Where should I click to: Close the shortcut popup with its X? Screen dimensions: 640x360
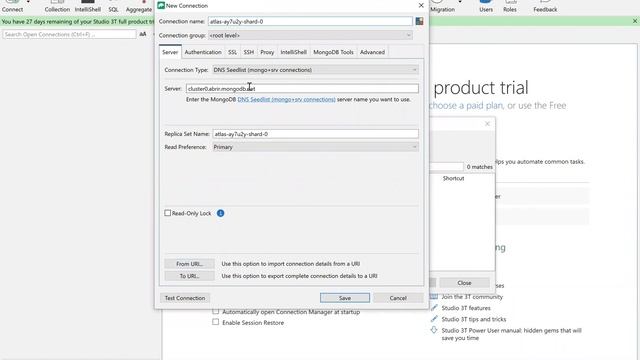tap(487, 124)
